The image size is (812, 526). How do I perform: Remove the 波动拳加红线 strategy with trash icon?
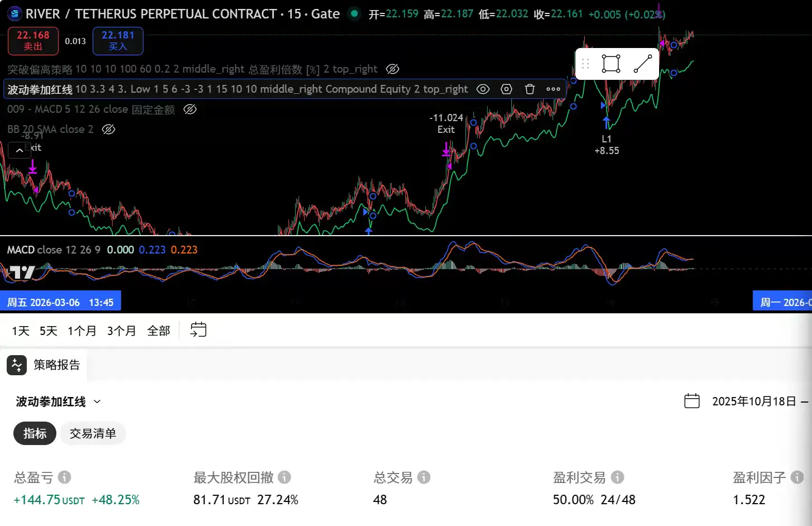(530, 89)
